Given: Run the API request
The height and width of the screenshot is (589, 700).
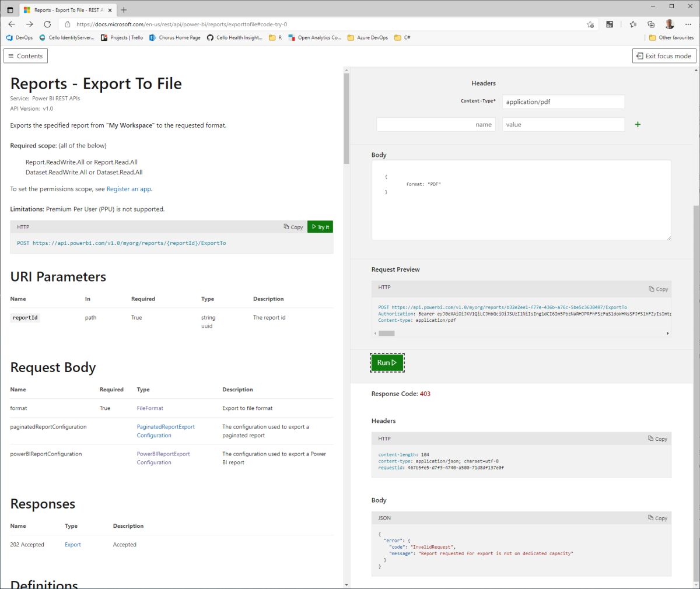Looking at the screenshot, I should pos(387,363).
